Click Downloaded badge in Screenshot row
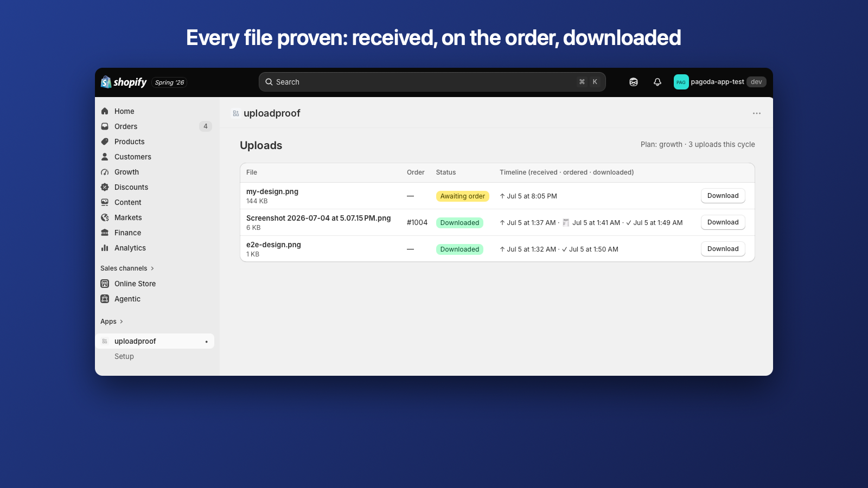Screen dimensions: 868x488 pyautogui.click(x=459, y=223)
